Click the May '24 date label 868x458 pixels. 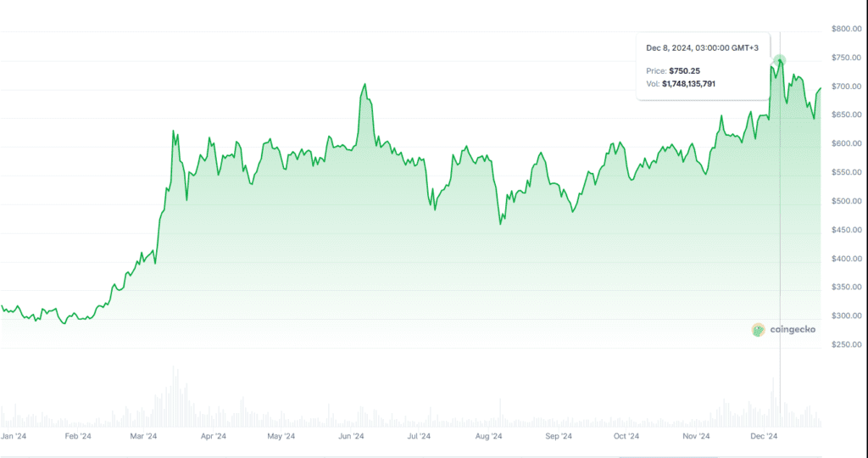(281, 437)
